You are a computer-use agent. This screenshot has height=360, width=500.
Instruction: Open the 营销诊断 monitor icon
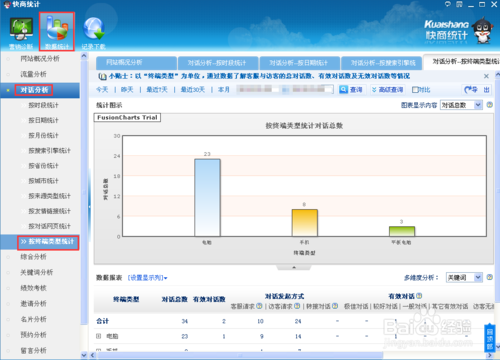click(21, 31)
